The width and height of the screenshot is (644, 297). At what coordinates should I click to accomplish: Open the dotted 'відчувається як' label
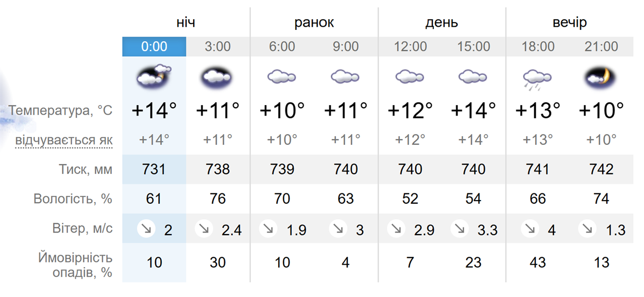click(x=64, y=140)
